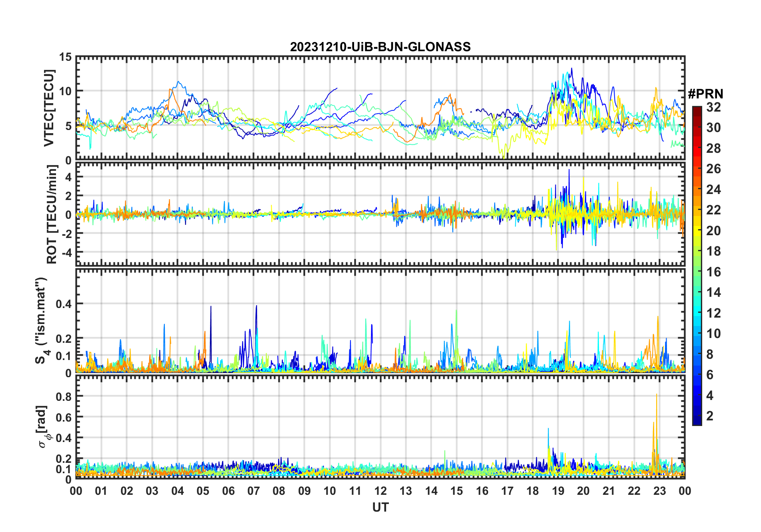Click colorbar tick label 8

coord(710,354)
